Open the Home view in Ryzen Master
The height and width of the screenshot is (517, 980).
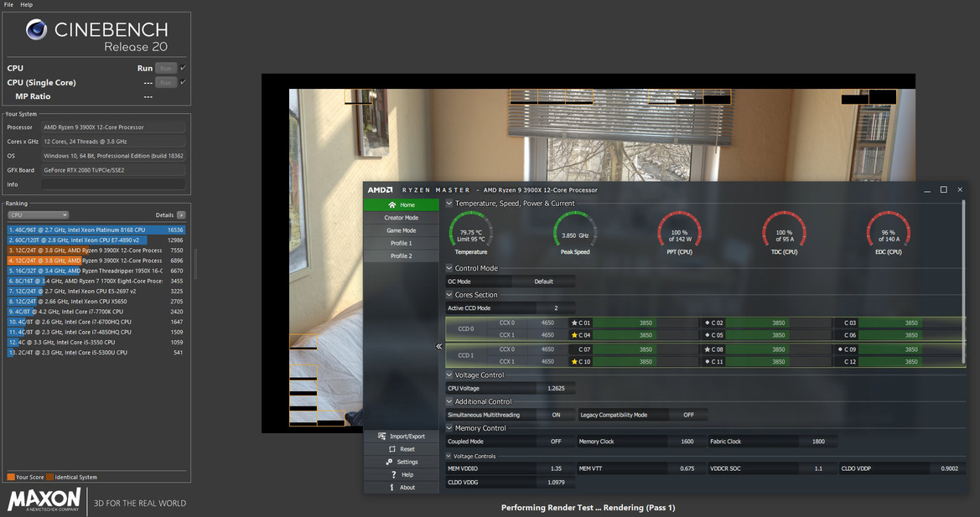point(401,204)
